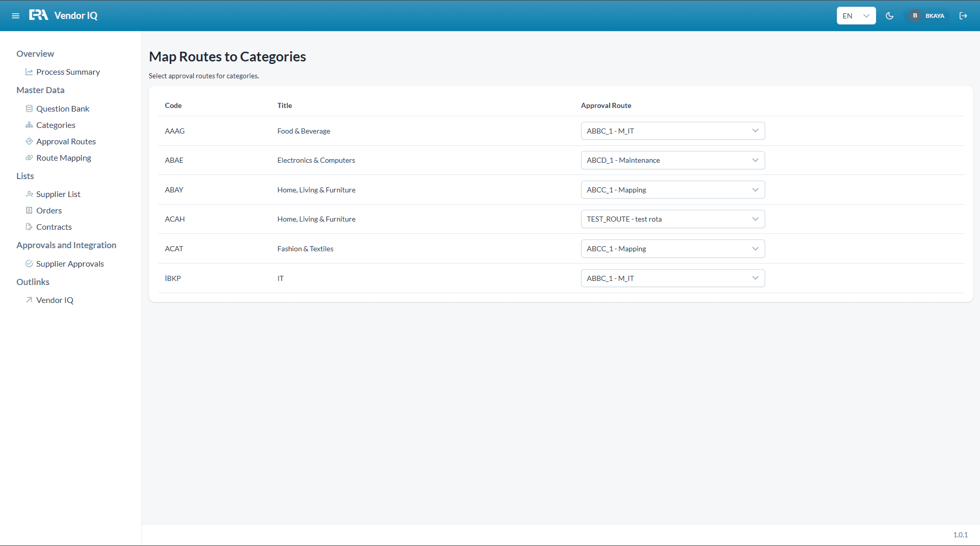This screenshot has height=546, width=980.
Task: Toggle the hamburger menu icon
Action: click(15, 16)
